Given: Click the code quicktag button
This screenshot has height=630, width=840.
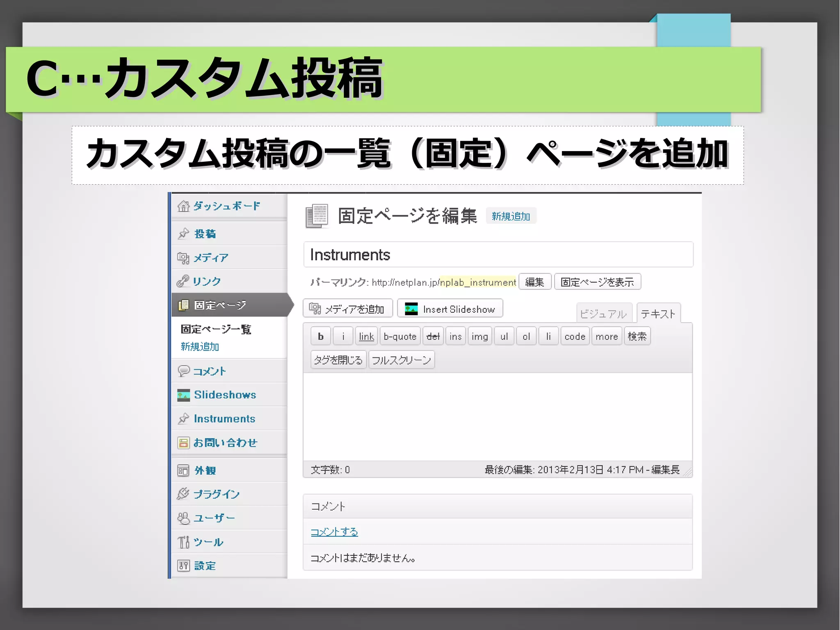Looking at the screenshot, I should coord(575,337).
